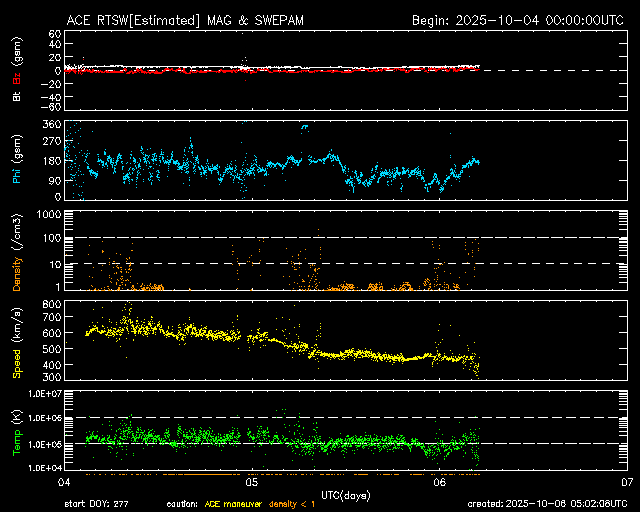Click the start DOY: 277 text
Image resolution: width=640 pixels, height=512 pixels.
(x=98, y=504)
